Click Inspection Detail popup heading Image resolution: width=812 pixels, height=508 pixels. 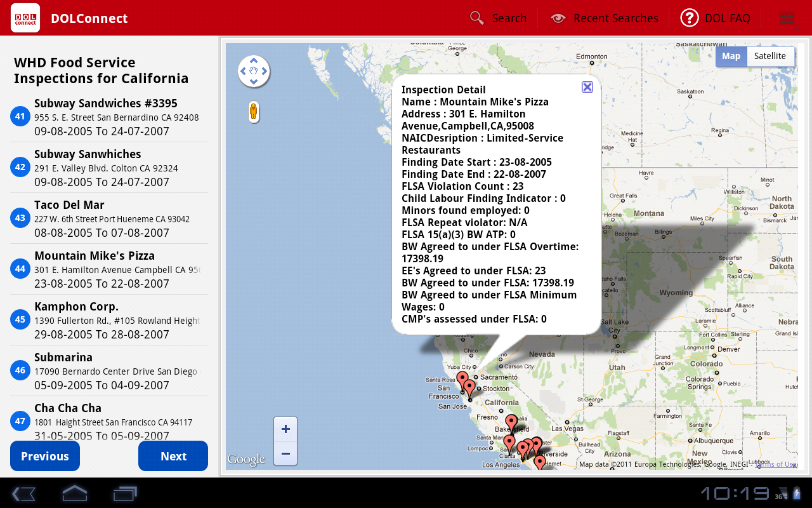point(443,90)
